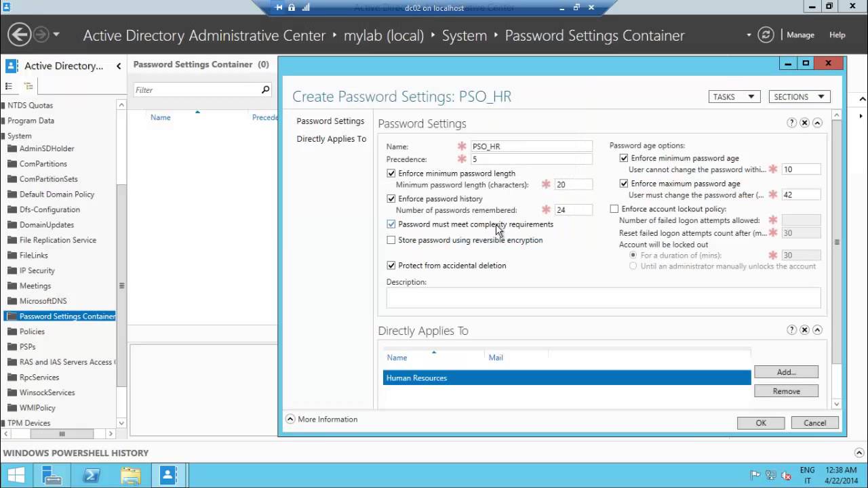The height and width of the screenshot is (488, 868).
Task: Click the Cancel button
Action: 815,422
